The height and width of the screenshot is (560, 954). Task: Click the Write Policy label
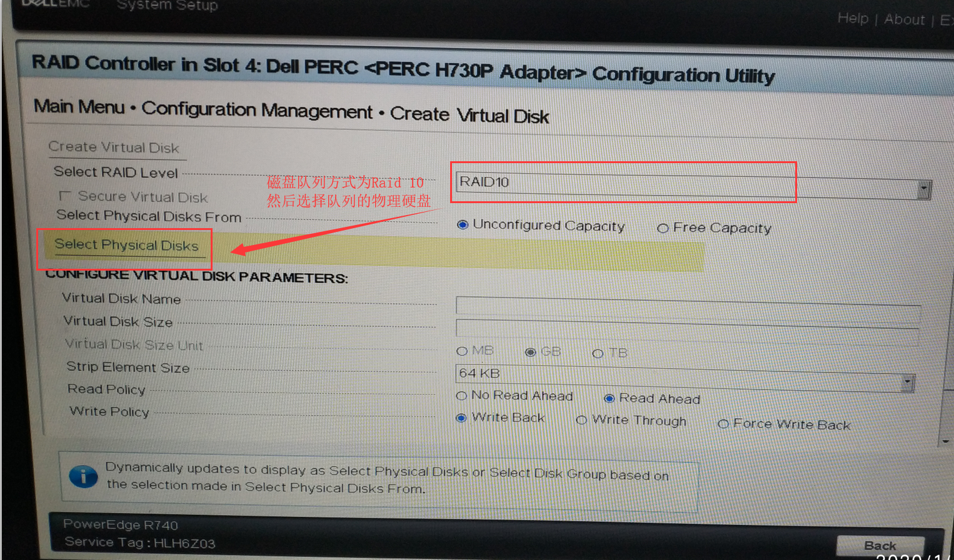click(x=109, y=411)
